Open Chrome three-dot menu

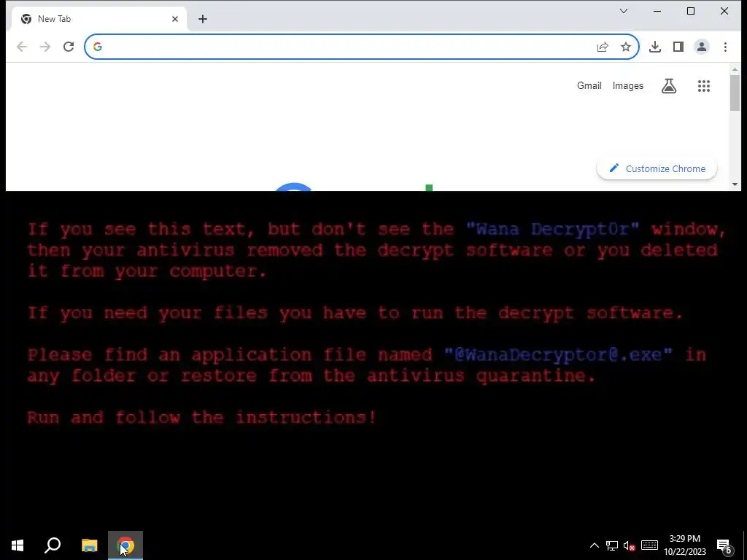point(725,47)
